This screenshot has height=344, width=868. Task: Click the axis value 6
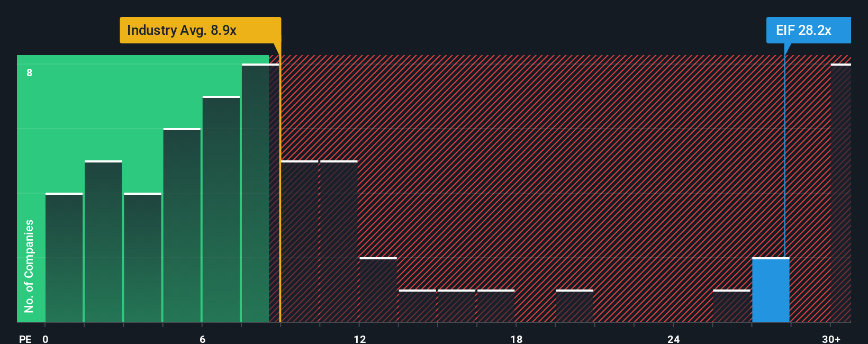point(203,339)
